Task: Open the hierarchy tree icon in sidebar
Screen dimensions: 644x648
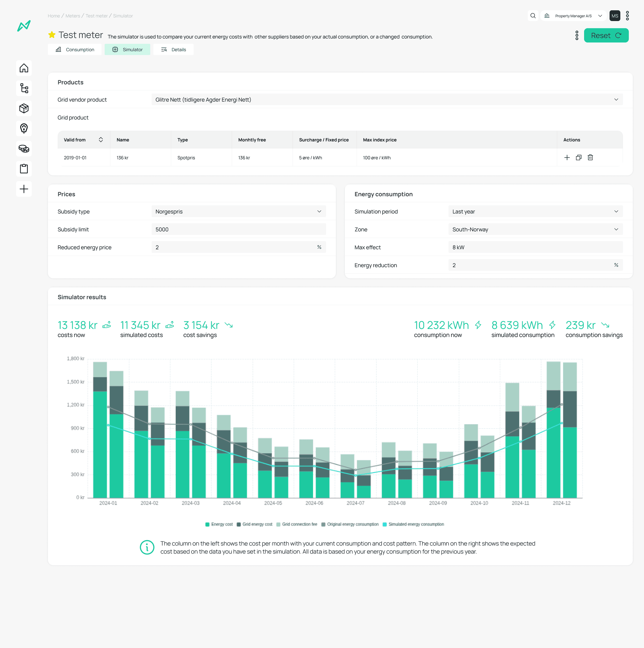Action: 24,88
